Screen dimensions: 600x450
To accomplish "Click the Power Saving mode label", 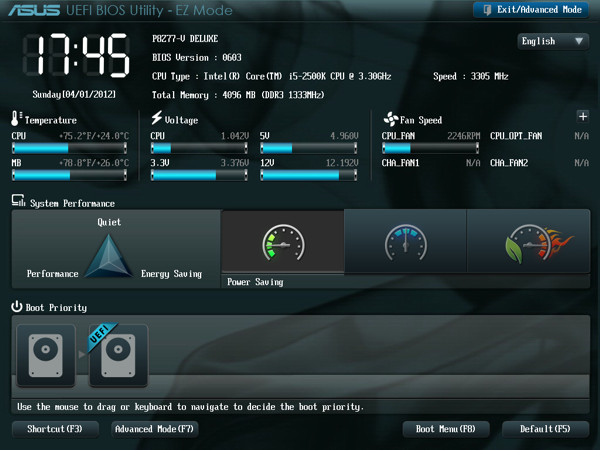I will tap(255, 282).
